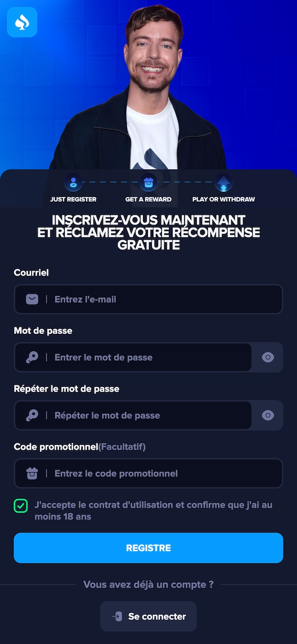Click the key icon in the password field

click(32, 357)
